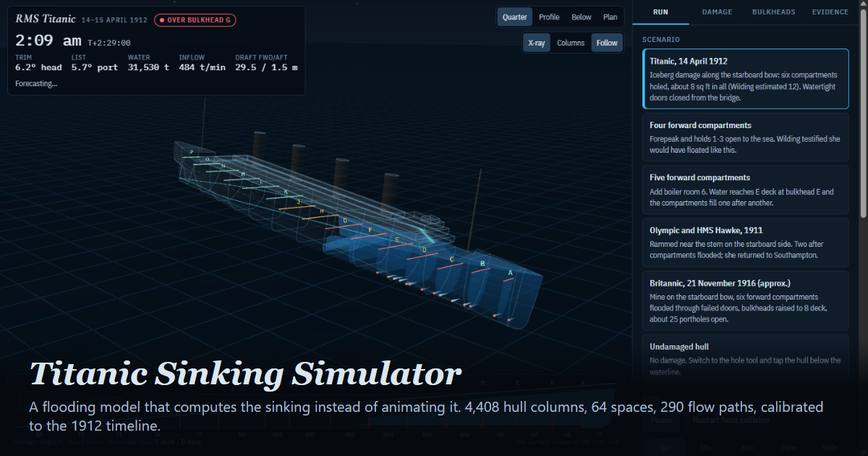868x456 pixels.
Task: Choose Britannic, 21 November 1916 scenario
Action: [x=745, y=300]
